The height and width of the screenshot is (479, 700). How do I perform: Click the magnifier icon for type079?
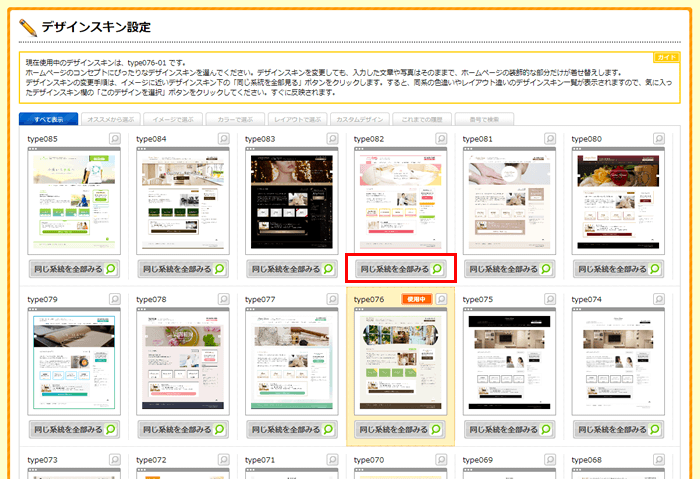click(115, 299)
